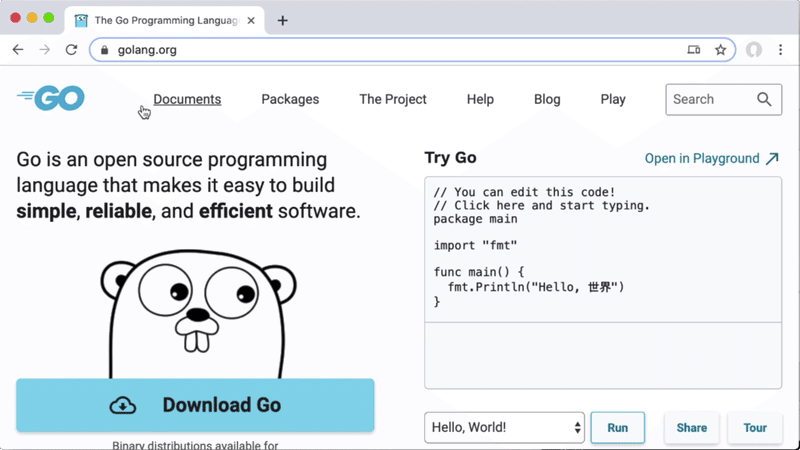Open the Documents menu
The image size is (800, 450).
click(187, 99)
